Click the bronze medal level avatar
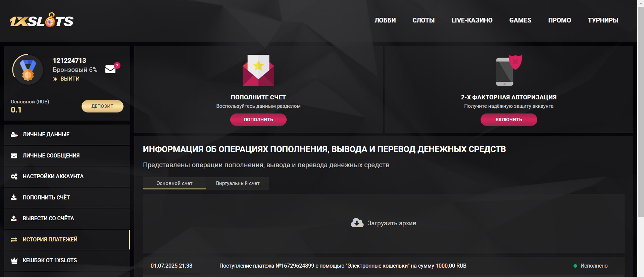 (x=28, y=70)
